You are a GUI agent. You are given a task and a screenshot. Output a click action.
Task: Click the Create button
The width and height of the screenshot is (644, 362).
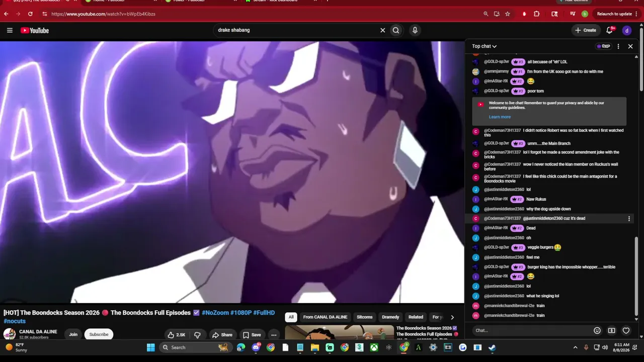(586, 30)
